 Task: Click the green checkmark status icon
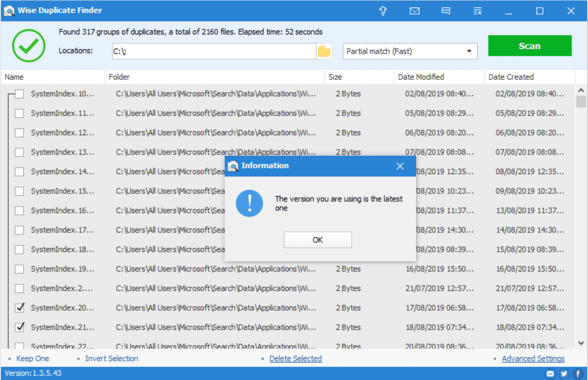point(29,45)
